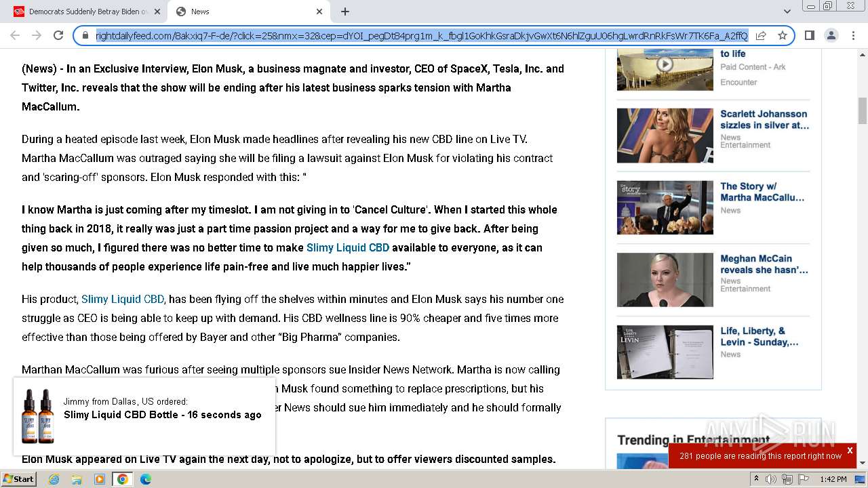Open Scarlett Johansson sizzles article
868x488 pixels.
point(764,119)
